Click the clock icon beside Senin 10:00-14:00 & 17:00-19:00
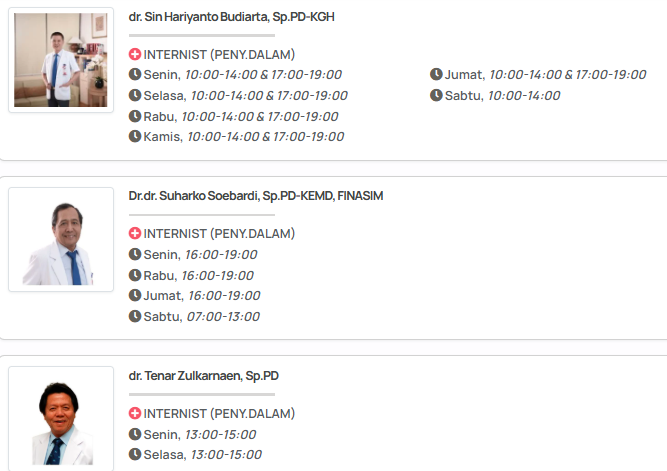 (x=135, y=75)
